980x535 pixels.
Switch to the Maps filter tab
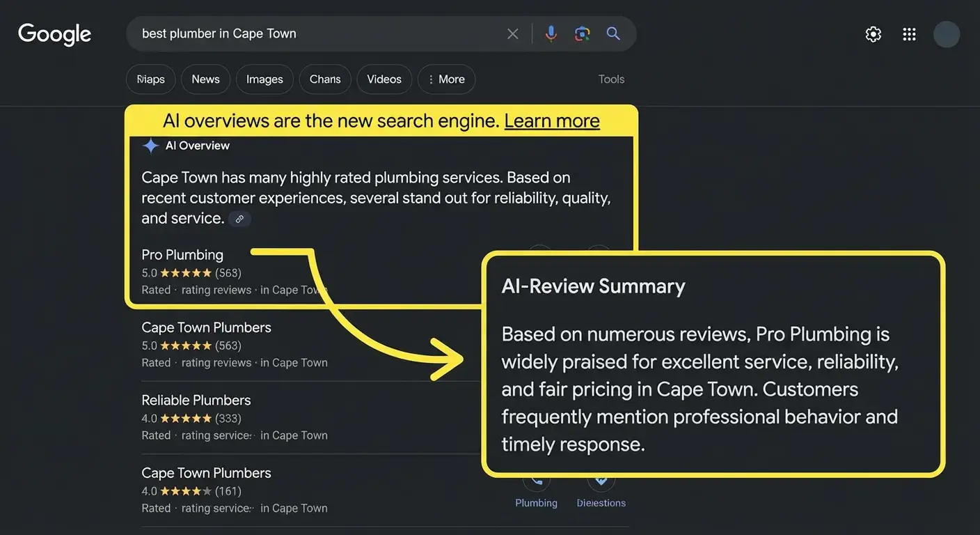150,79
